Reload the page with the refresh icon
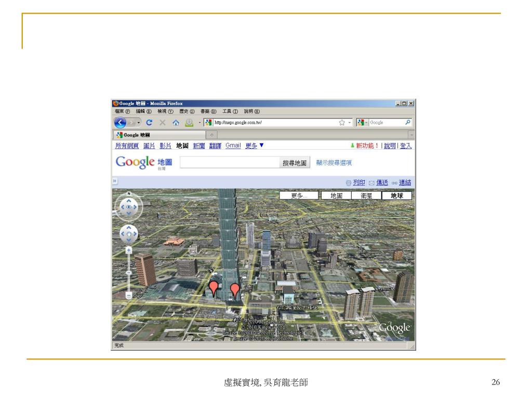532x399 pixels. click(x=149, y=123)
